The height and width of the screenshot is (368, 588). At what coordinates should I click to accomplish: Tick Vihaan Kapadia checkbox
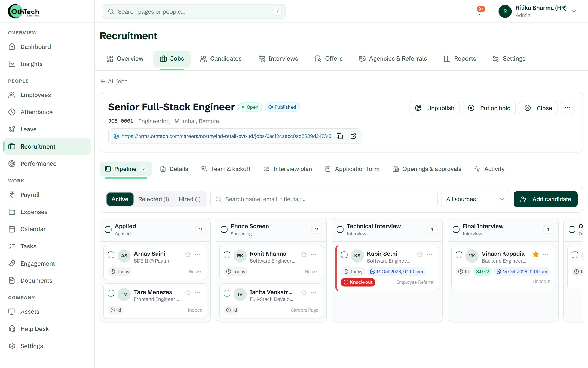pos(459,255)
